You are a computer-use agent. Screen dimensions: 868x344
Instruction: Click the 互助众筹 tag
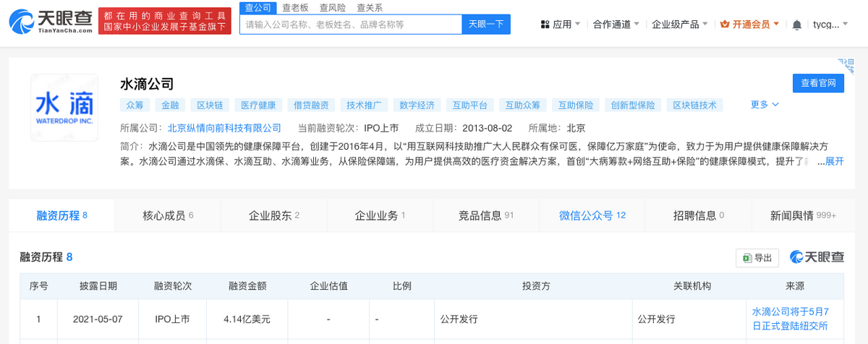[x=523, y=105]
